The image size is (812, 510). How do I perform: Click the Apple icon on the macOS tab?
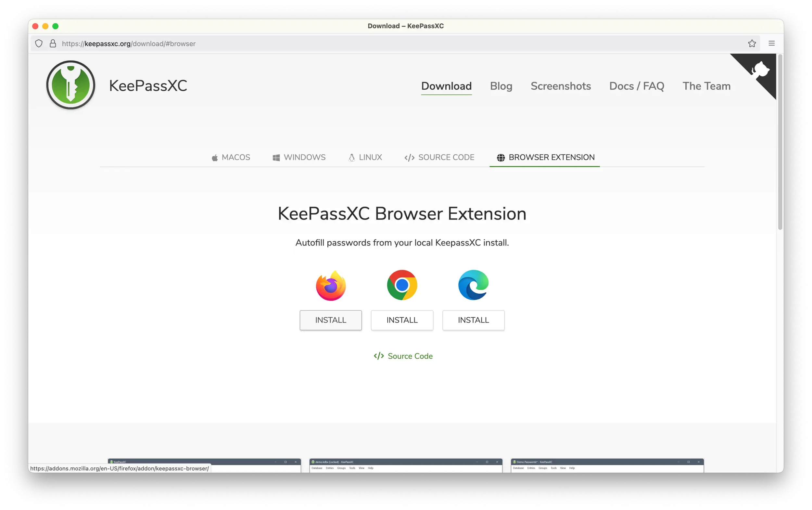click(x=215, y=157)
